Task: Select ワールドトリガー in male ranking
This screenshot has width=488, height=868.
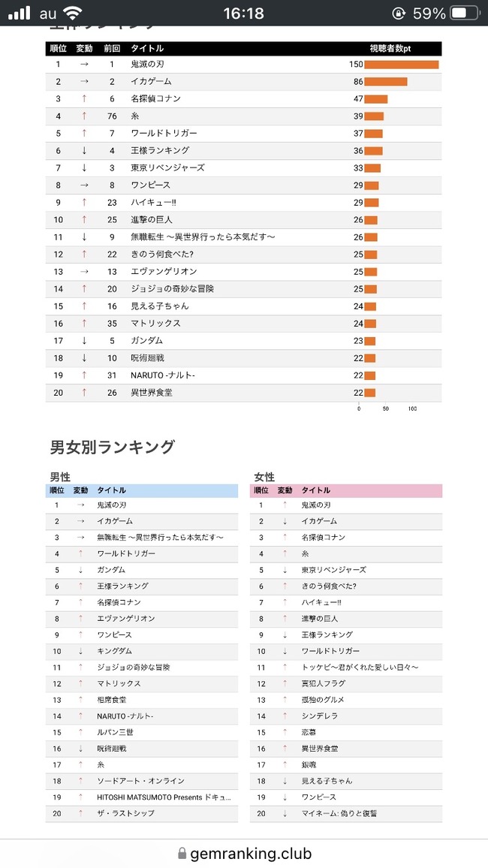Action: 126,553
